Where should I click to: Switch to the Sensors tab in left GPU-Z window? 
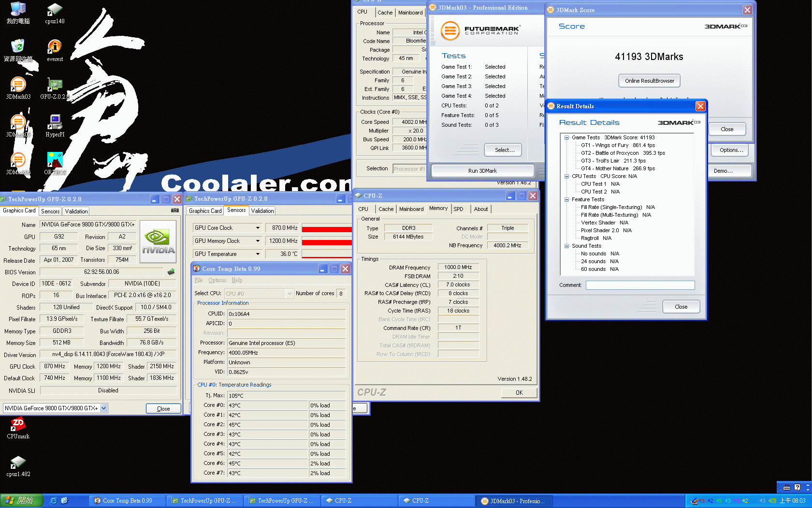coord(50,211)
